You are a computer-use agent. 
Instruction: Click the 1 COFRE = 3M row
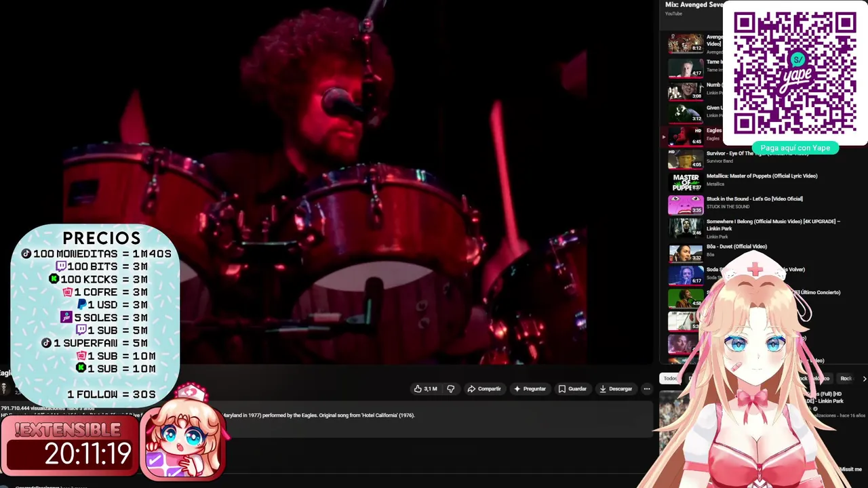point(105,292)
